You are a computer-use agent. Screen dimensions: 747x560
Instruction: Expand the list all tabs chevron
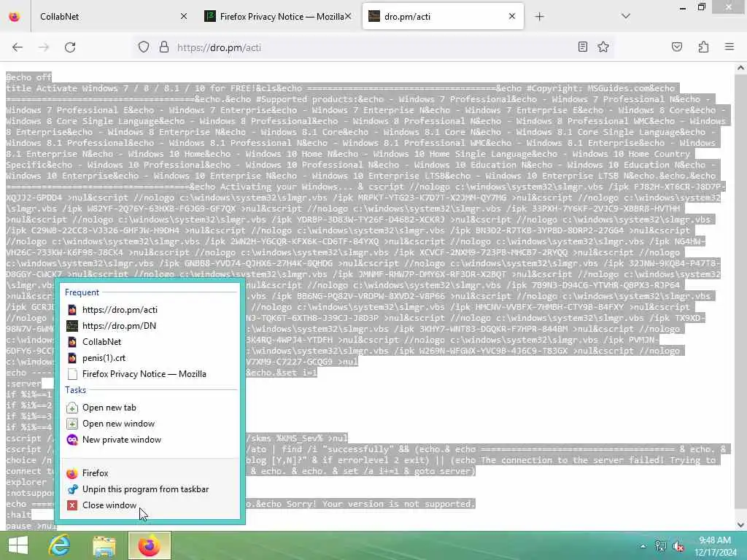(626, 16)
